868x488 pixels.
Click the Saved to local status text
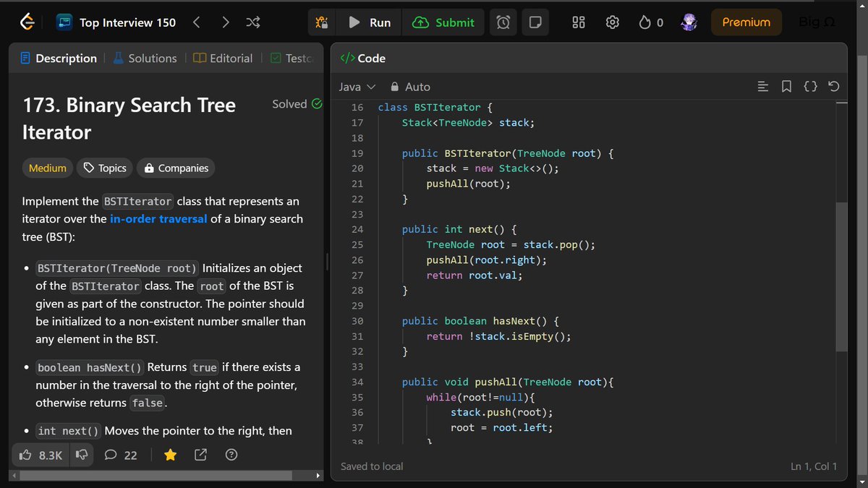[x=372, y=466]
